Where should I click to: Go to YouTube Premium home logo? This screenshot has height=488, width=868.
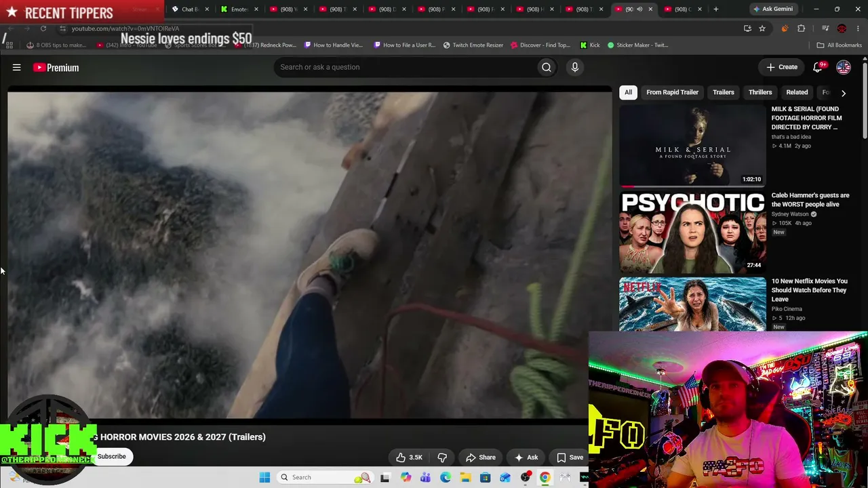(56, 68)
